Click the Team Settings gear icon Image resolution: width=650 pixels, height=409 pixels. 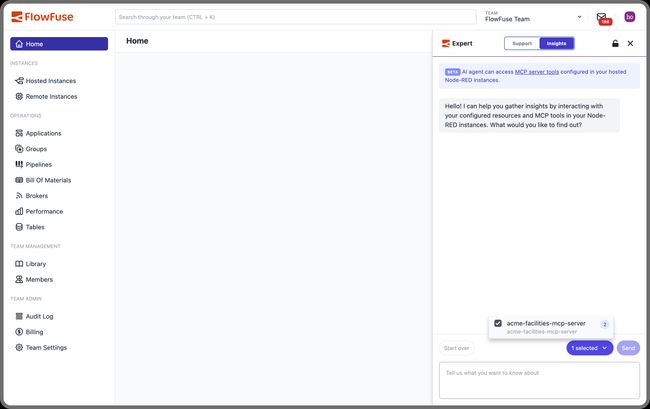(x=19, y=348)
